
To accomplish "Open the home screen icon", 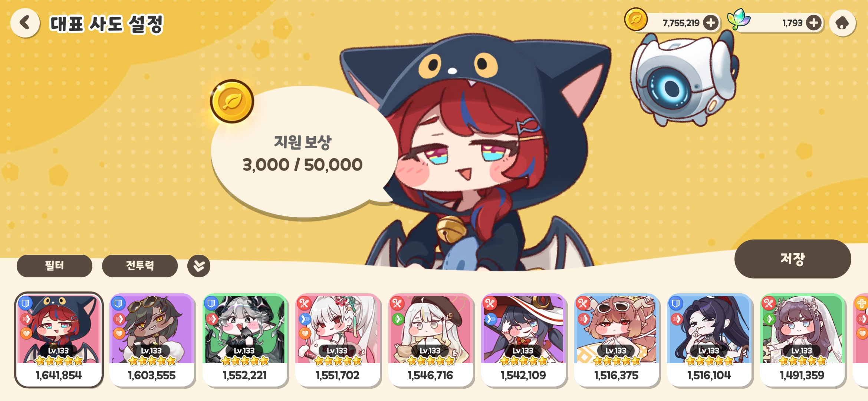I will coord(842,23).
